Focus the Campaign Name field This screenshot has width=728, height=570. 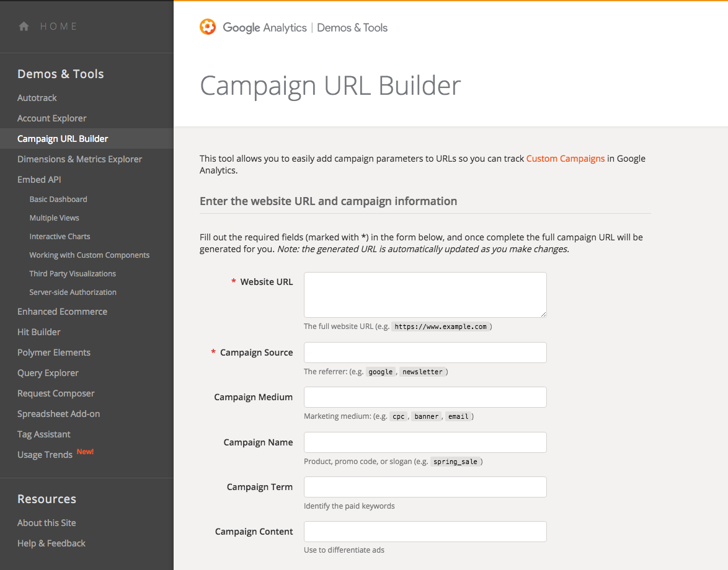tap(425, 442)
